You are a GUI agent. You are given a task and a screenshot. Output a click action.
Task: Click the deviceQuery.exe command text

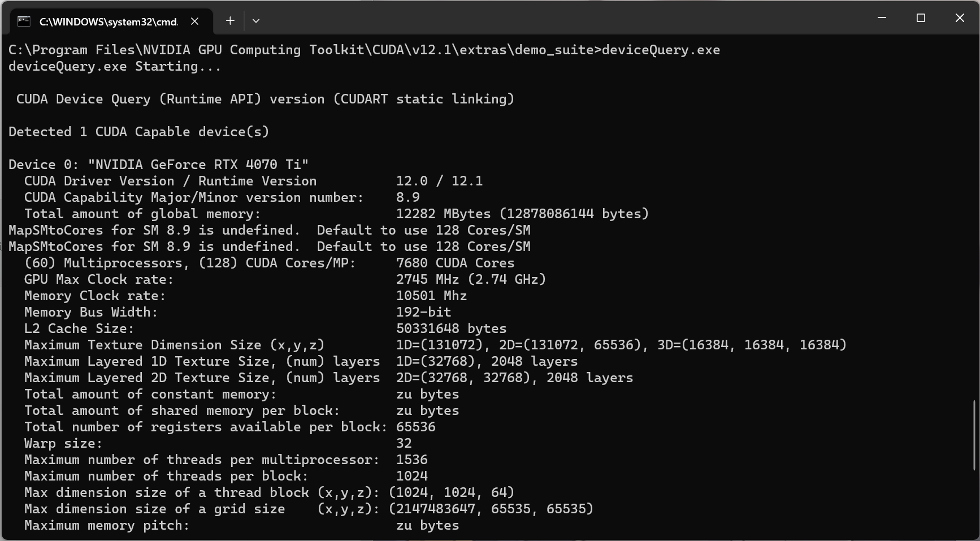[x=661, y=50]
